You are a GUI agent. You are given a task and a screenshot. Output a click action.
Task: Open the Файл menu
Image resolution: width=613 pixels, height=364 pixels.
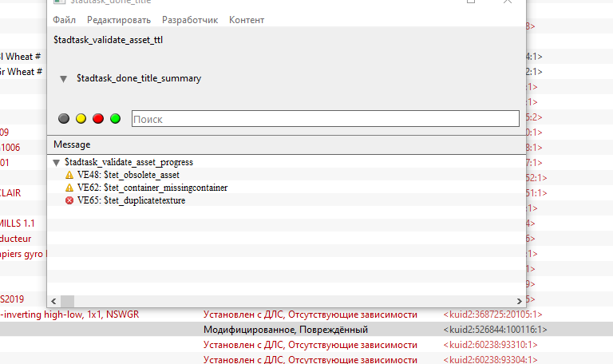click(x=64, y=19)
